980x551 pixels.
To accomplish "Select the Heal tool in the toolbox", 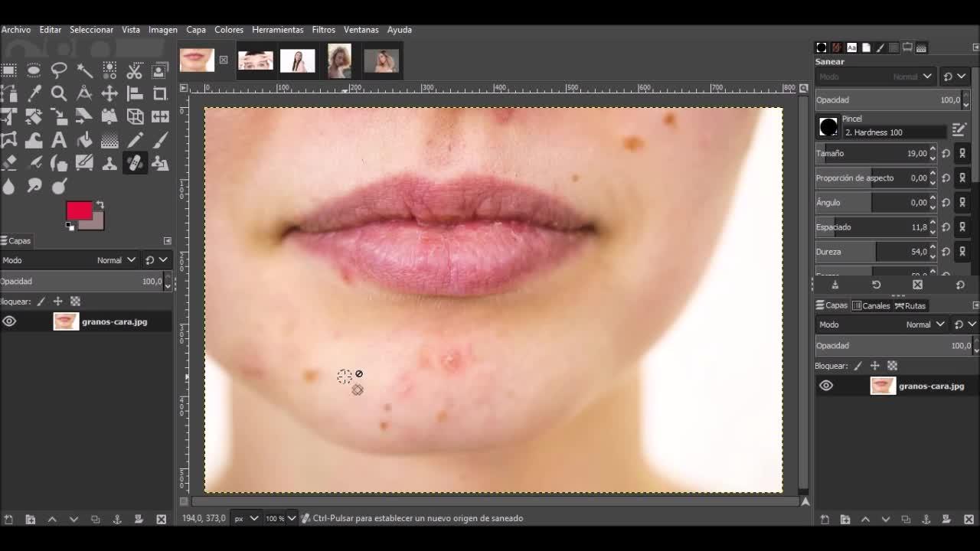I will (x=135, y=163).
